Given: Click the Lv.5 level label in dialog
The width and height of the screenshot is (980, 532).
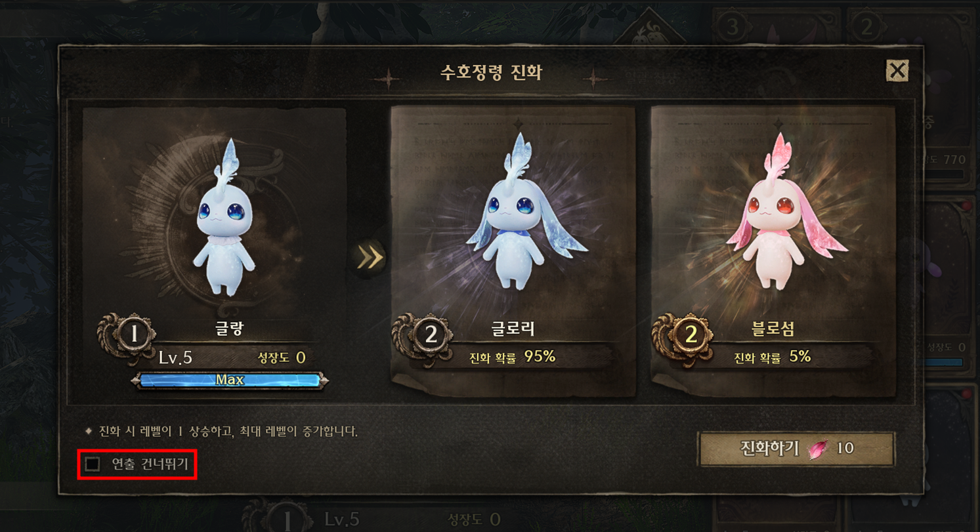Looking at the screenshot, I should tap(176, 358).
